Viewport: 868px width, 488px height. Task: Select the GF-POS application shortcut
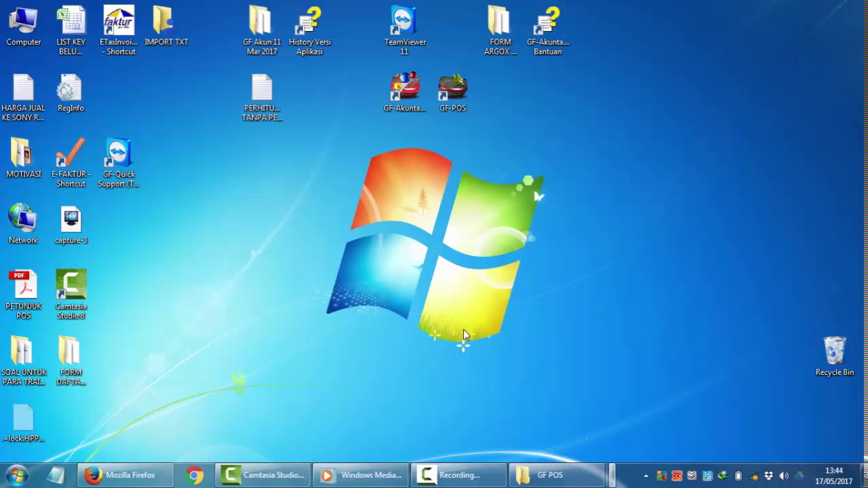[x=453, y=93]
